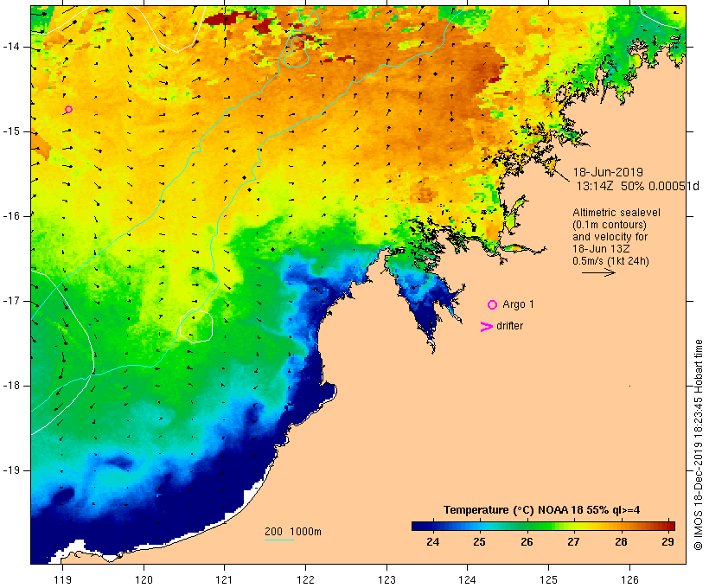This screenshot has height=588, width=709.
Task: Click the 125 longitude axis label
Action: point(549,580)
